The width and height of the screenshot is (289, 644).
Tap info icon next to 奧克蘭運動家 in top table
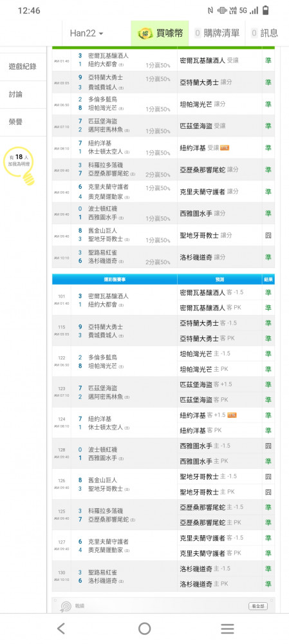coord(127,196)
